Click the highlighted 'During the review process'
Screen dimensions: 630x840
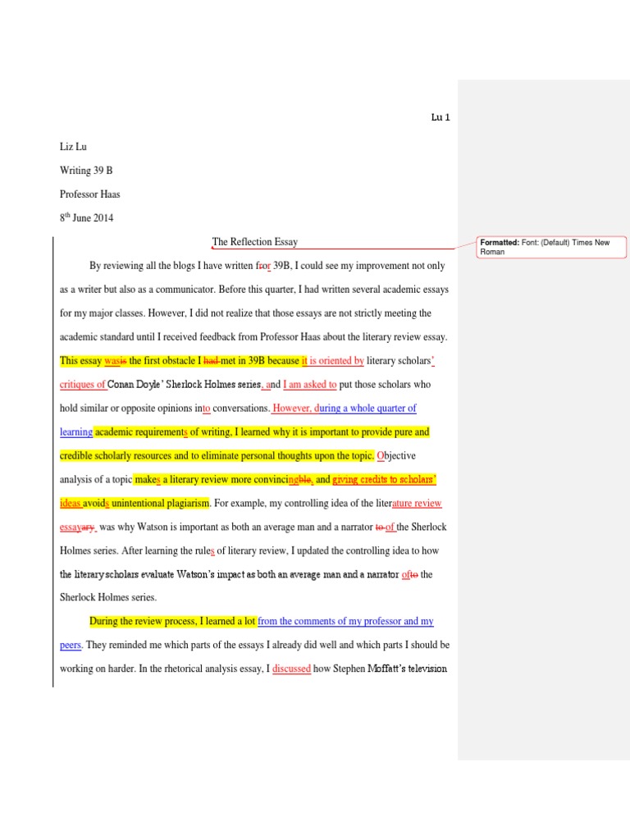point(143,621)
